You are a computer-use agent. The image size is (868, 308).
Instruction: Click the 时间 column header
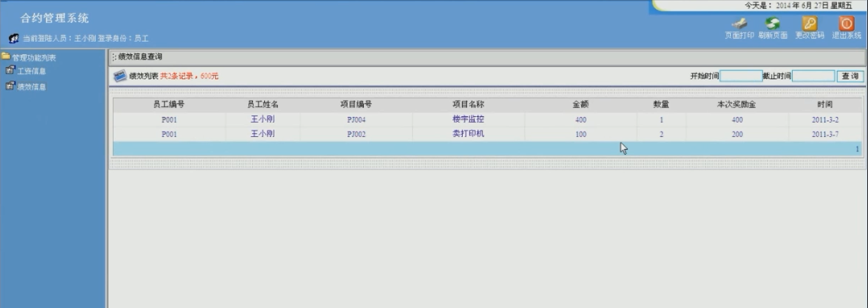pyautogui.click(x=825, y=104)
